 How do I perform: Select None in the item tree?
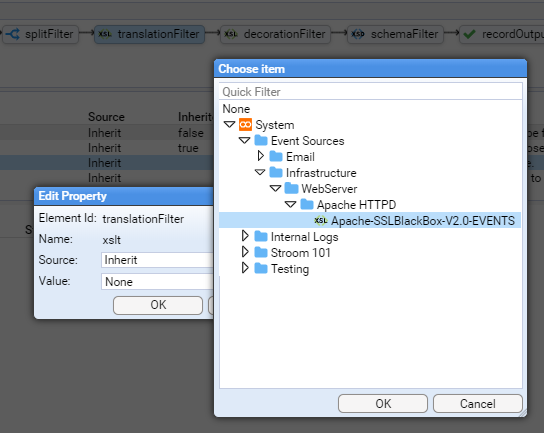tap(236, 109)
